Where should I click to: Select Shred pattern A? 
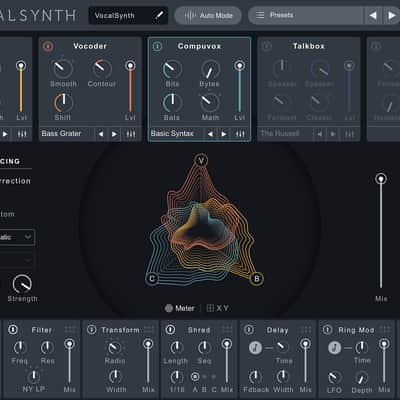[x=195, y=377]
